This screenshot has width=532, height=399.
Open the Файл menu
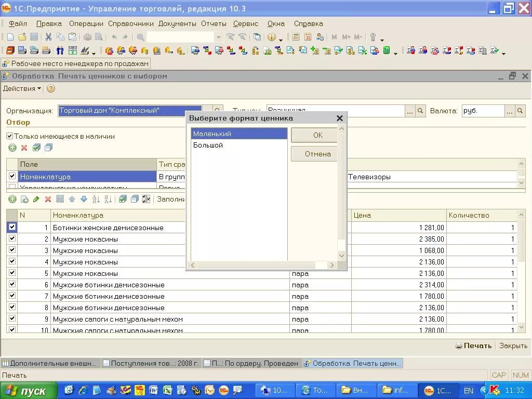pyautogui.click(x=18, y=24)
